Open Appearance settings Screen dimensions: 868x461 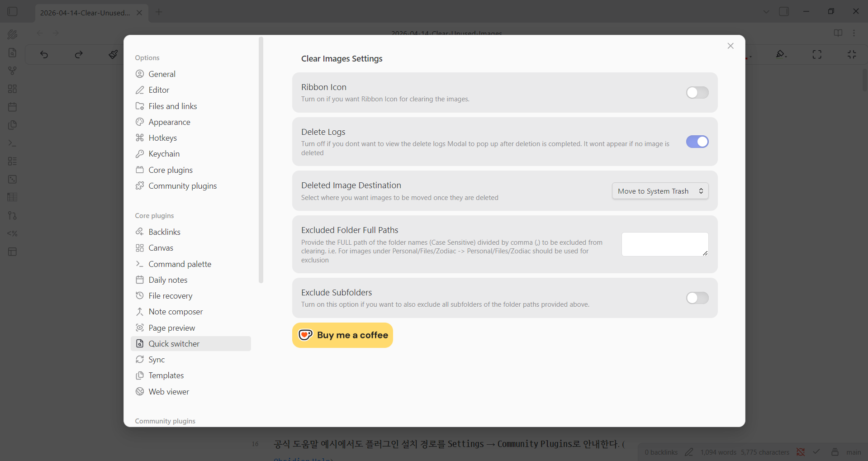tap(191, 122)
